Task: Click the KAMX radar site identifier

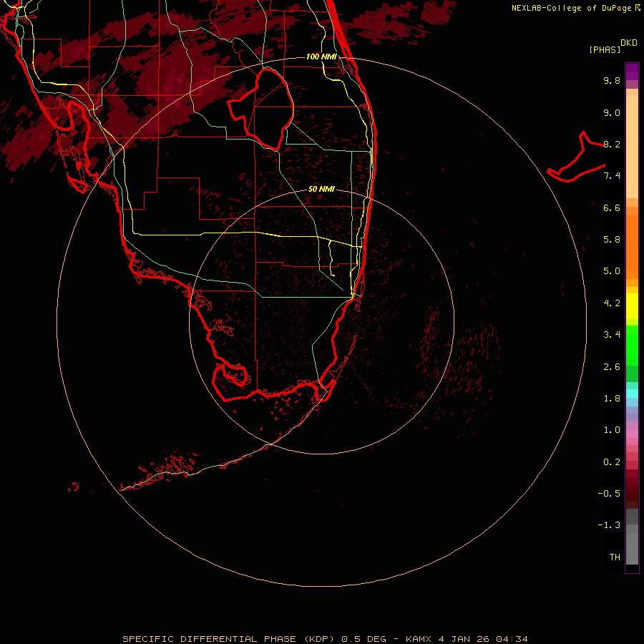Action: 419,639
